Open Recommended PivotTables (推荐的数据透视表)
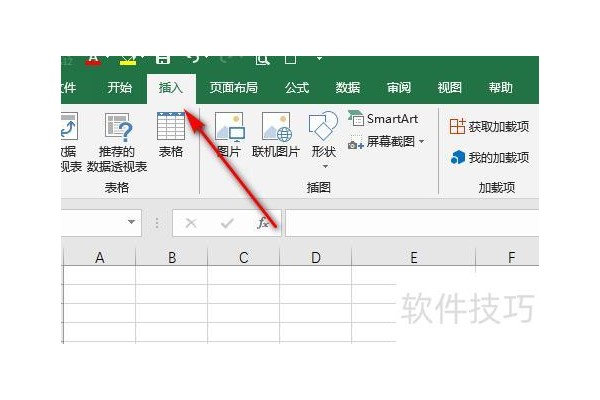Screen dimensions: 600x400 pos(117,142)
